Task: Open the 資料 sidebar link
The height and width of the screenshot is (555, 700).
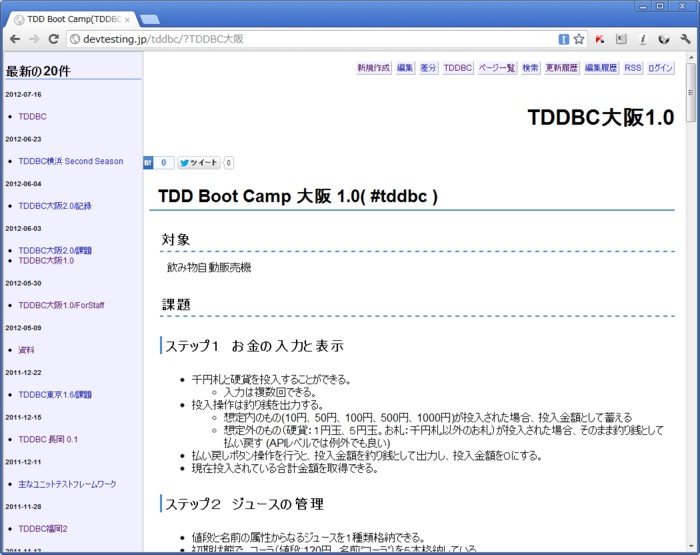Action: [26, 350]
